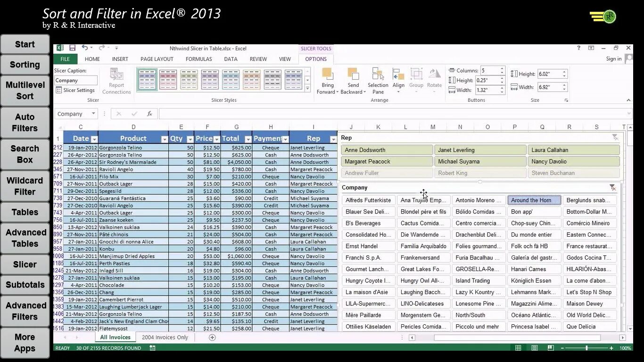Toggle Island Trading company filter
This screenshot has height=362, width=644.
point(479,280)
